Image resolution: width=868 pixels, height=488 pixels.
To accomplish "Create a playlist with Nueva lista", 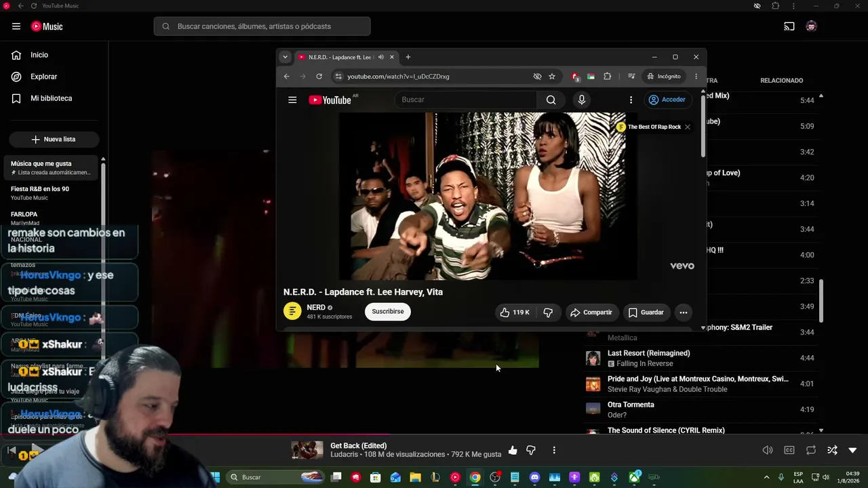I will pyautogui.click(x=54, y=139).
